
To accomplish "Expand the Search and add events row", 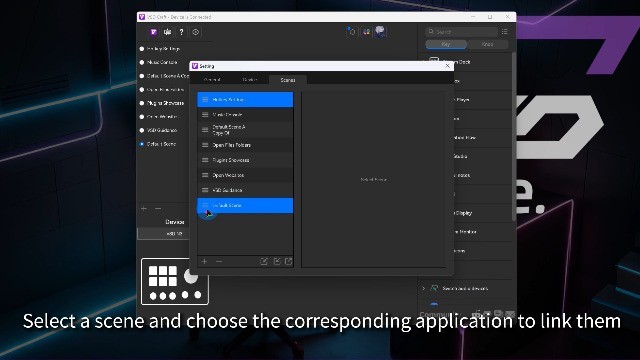I will pyautogui.click(x=423, y=288).
